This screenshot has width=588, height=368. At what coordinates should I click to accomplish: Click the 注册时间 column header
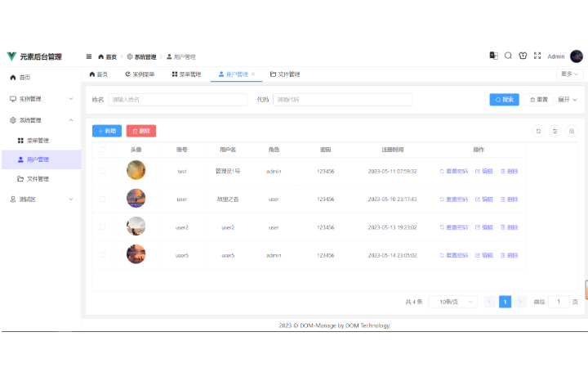[x=392, y=150]
